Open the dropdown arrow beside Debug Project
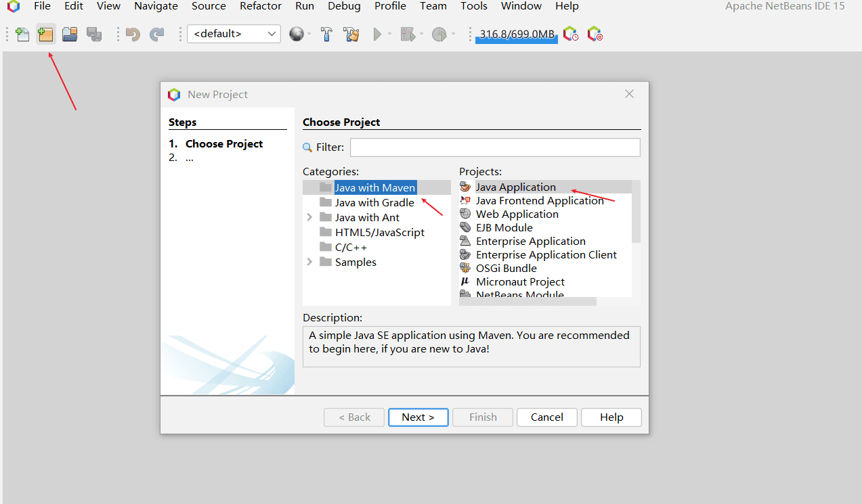 421,34
